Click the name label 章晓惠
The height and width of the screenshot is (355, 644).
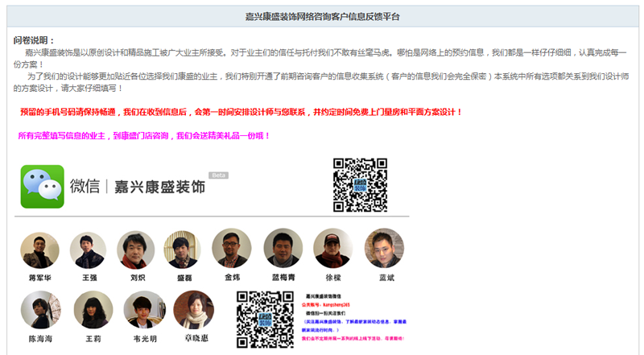coord(196,338)
